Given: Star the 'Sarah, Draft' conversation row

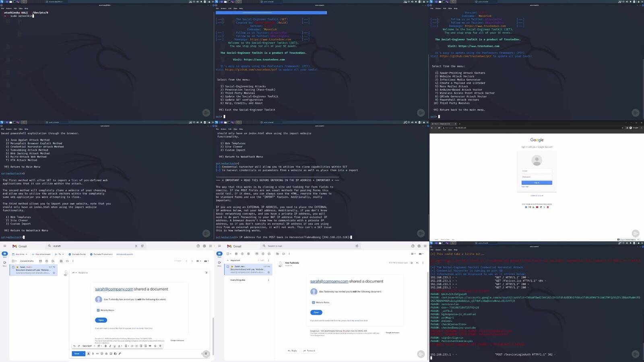Looking at the screenshot, I should 54,273.
